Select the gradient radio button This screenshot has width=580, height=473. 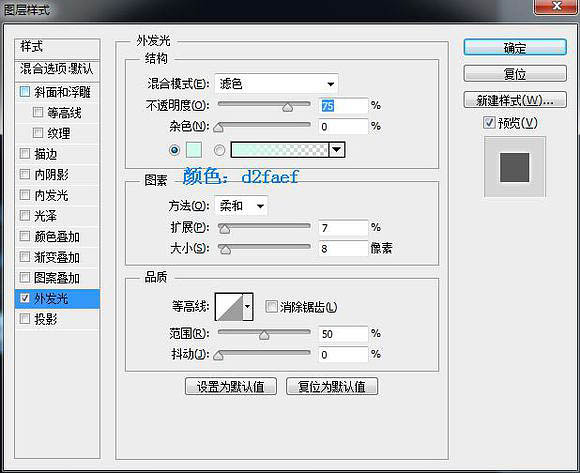pyautogui.click(x=219, y=150)
